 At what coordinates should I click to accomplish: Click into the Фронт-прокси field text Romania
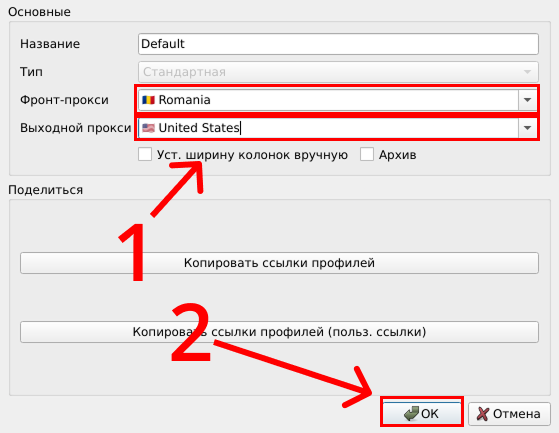[184, 100]
